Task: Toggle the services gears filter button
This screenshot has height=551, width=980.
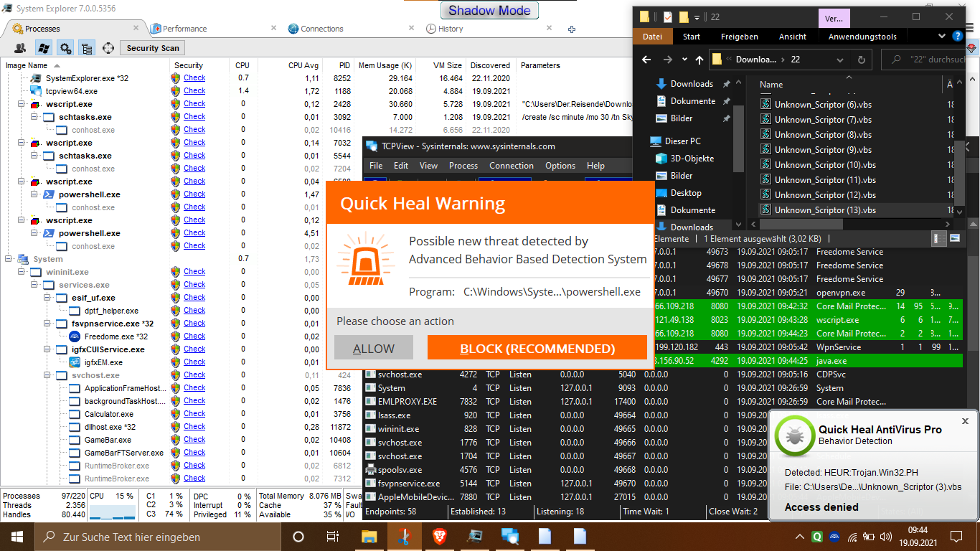Action: [x=65, y=48]
